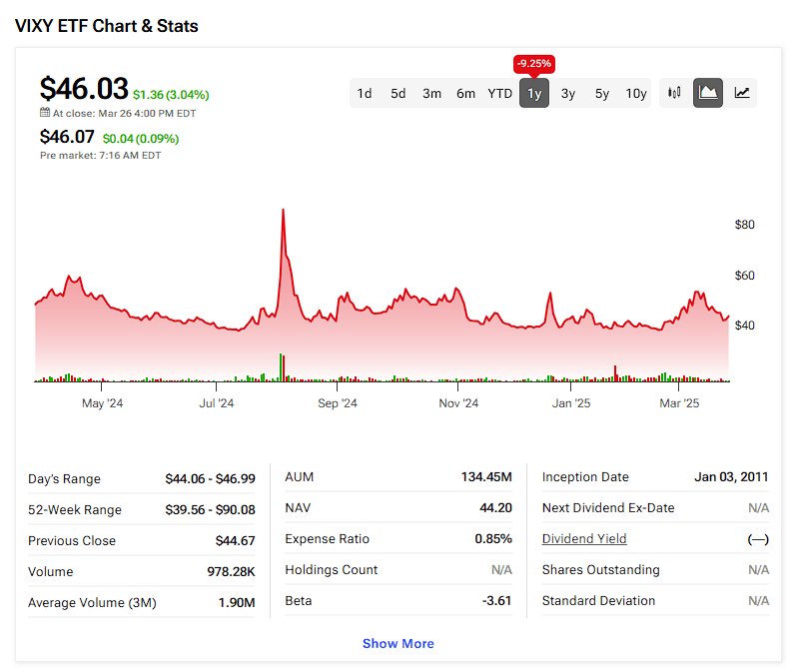
Task: Click the Volume value 978.28K
Action: click(x=231, y=571)
